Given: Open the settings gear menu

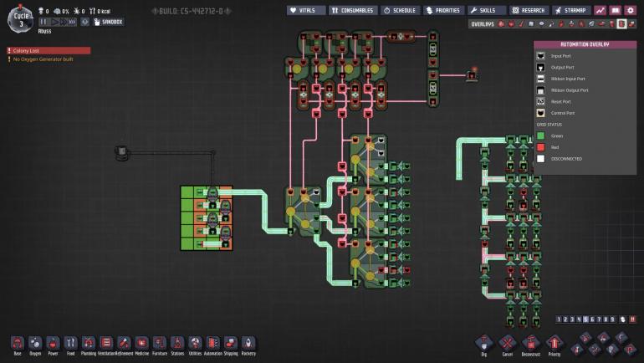Looking at the screenshot, I should pyautogui.click(x=630, y=10).
